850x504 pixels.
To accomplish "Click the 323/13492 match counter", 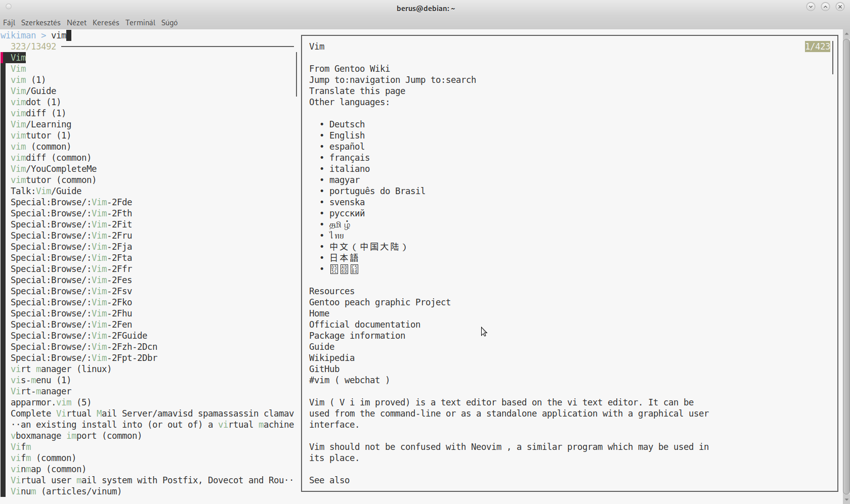I will click(x=33, y=47).
